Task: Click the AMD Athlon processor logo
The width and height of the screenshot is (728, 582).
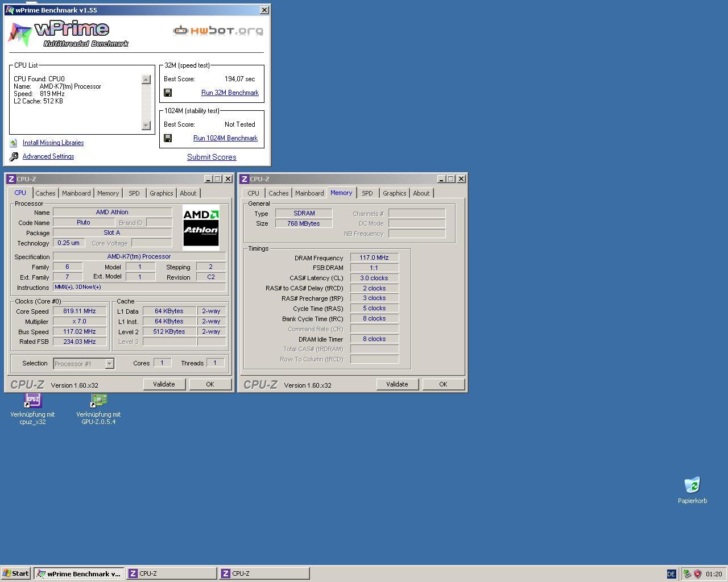Action: [201, 227]
